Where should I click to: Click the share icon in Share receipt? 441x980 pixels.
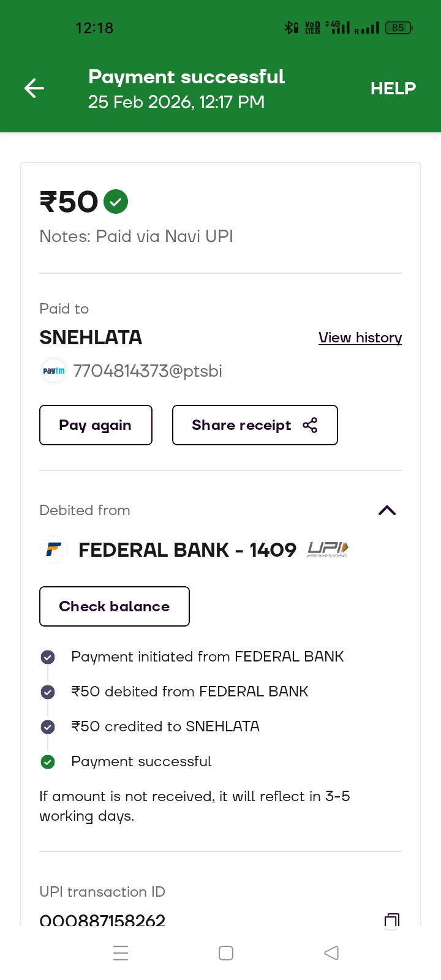point(310,425)
